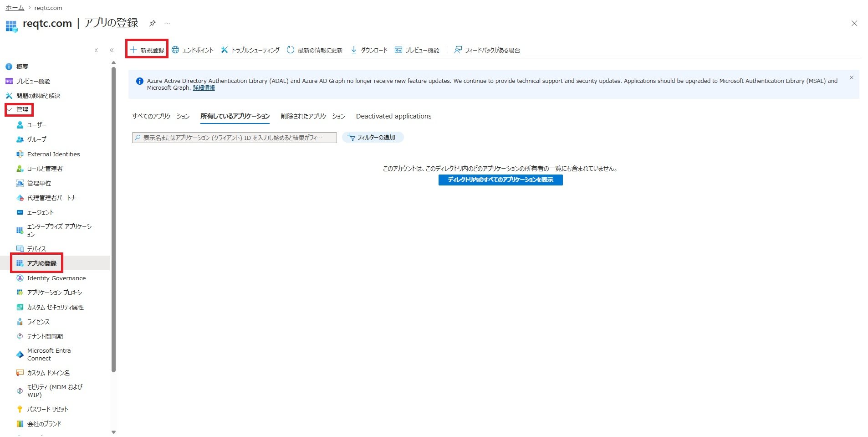Click the テナント間同期 icon
Viewport: 868px width, 437px height.
[20, 336]
